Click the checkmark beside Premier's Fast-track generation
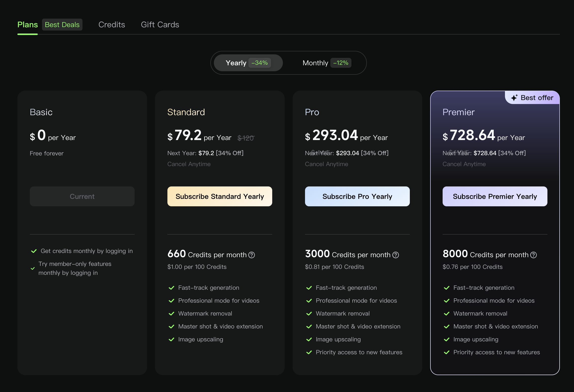This screenshot has height=392, width=574. (447, 287)
